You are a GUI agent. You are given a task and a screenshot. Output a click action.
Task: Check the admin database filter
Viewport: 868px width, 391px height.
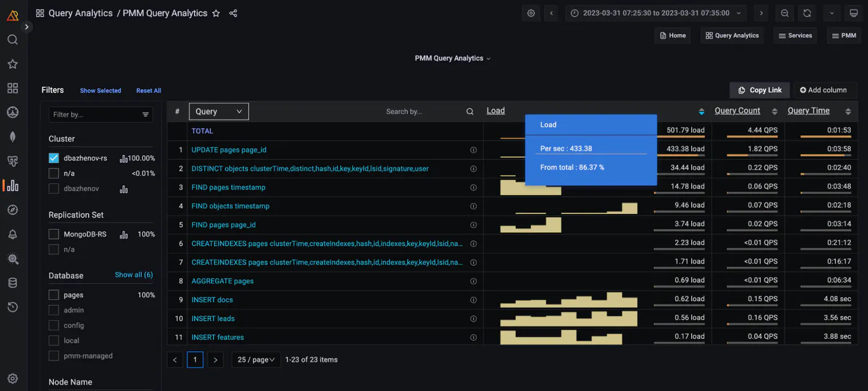point(54,310)
